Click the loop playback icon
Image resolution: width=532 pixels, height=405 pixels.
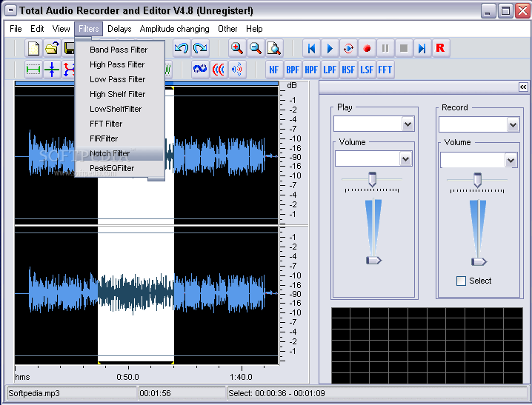(x=348, y=48)
